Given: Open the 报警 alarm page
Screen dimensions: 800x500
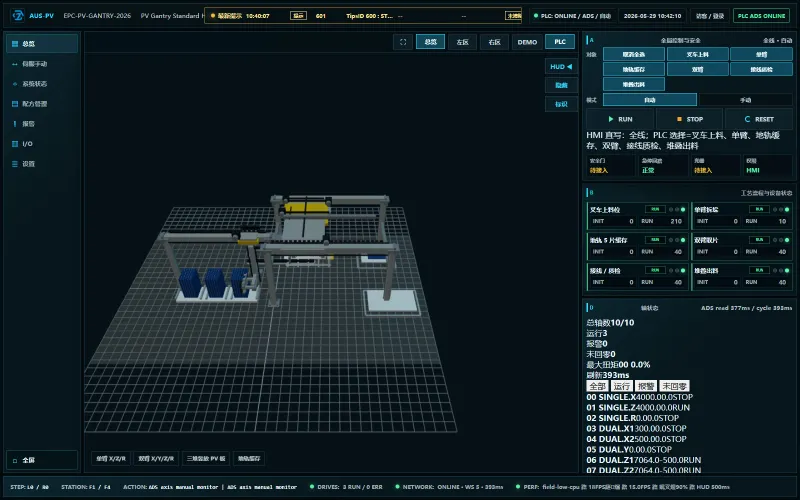Looking at the screenshot, I should pyautogui.click(x=42, y=123).
